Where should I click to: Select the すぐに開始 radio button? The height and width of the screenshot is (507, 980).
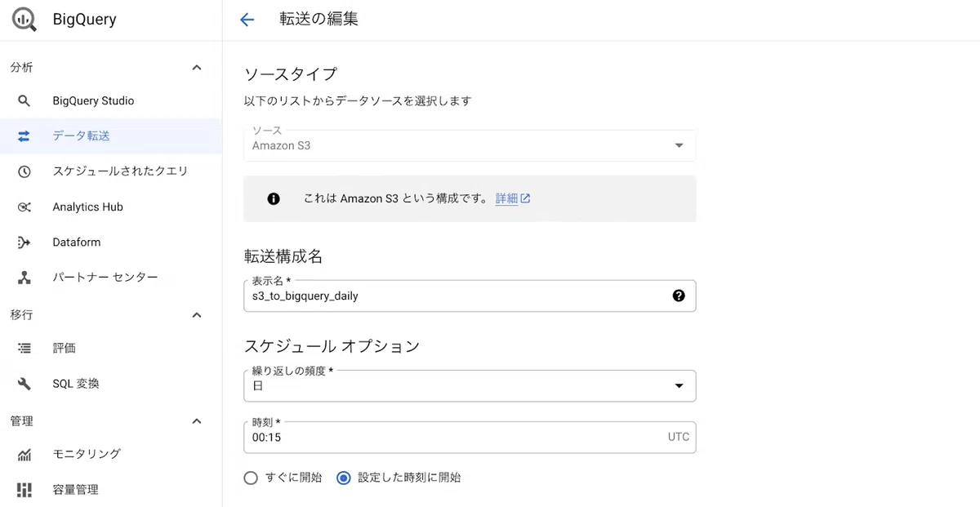pos(251,478)
